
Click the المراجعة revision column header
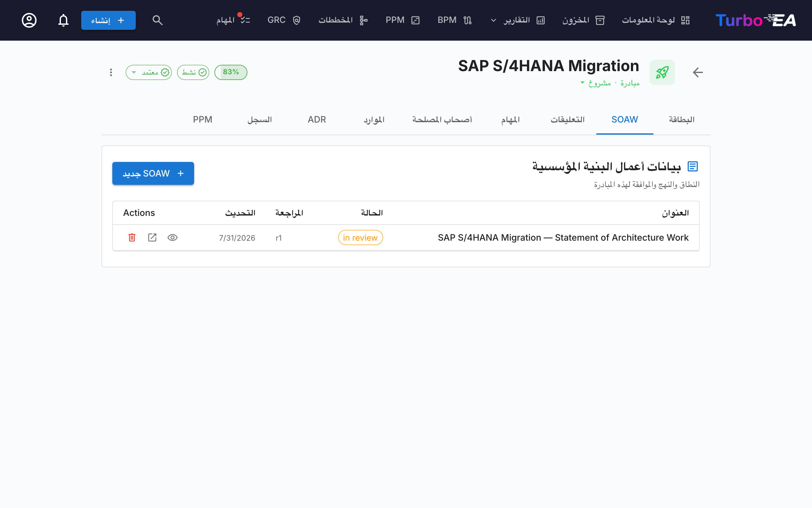(x=289, y=213)
